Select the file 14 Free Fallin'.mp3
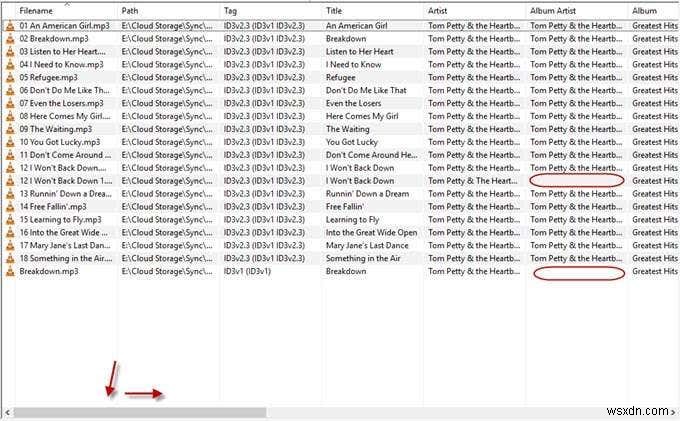 point(53,207)
